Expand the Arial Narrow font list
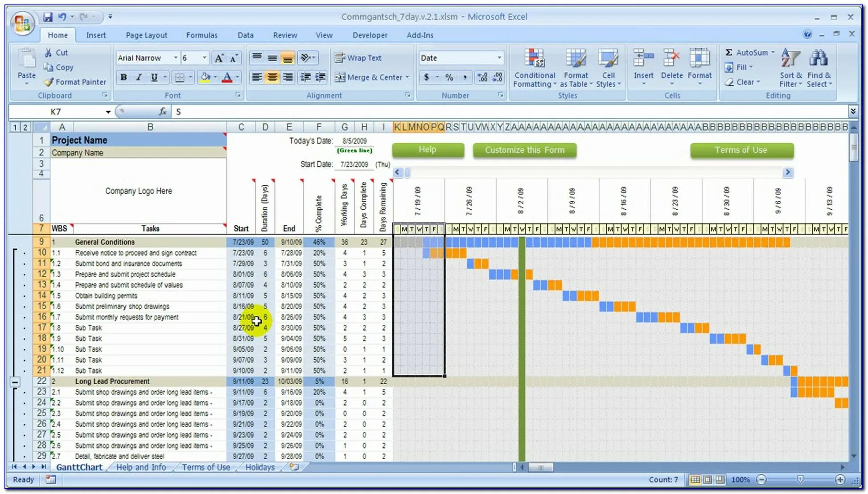Viewport: 868px width, 494px height. coord(175,58)
